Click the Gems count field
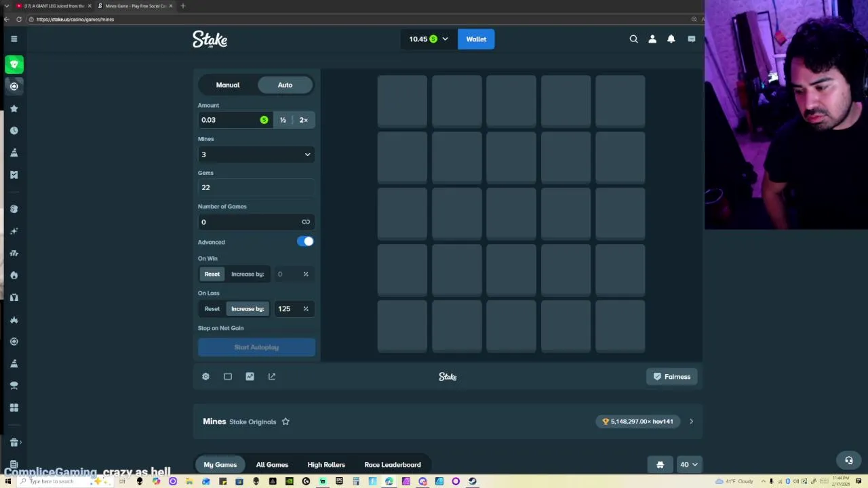 [256, 188]
